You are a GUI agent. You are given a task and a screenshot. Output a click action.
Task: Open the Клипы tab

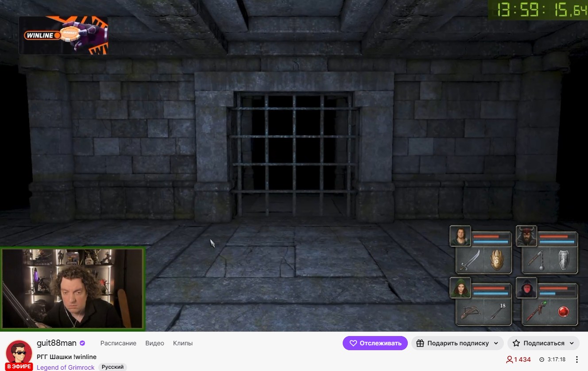pos(183,343)
